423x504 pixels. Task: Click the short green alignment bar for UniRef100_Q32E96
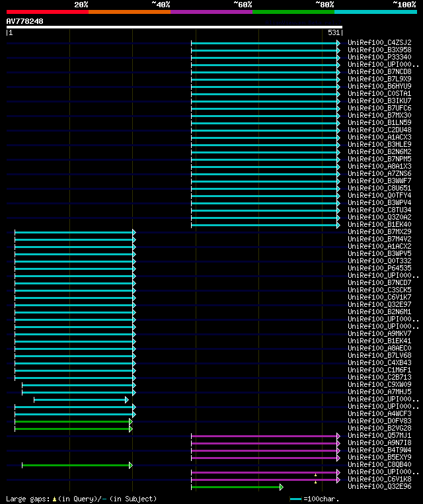[x=236, y=487]
